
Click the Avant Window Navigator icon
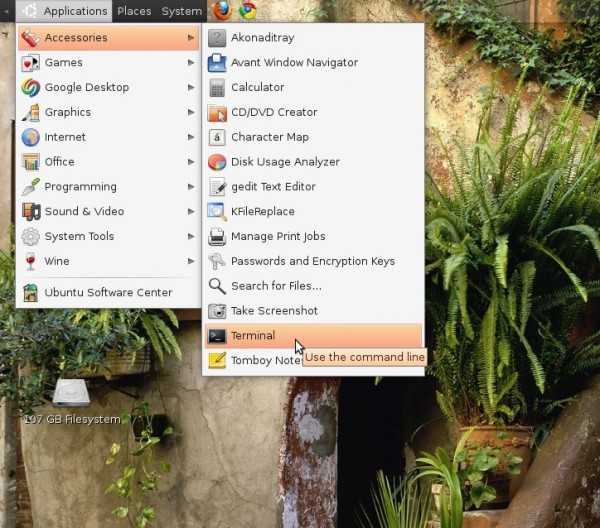tap(217, 63)
